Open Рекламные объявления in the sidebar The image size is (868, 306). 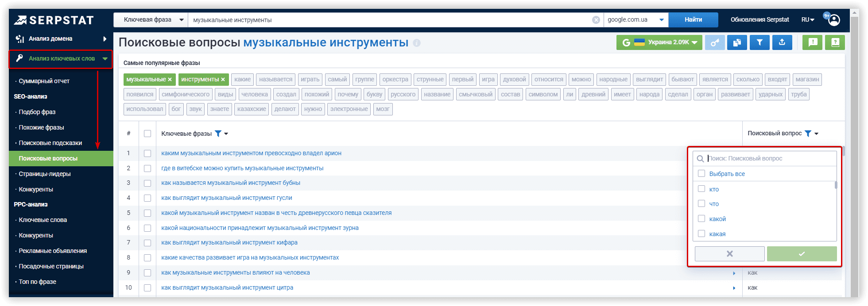coord(53,251)
